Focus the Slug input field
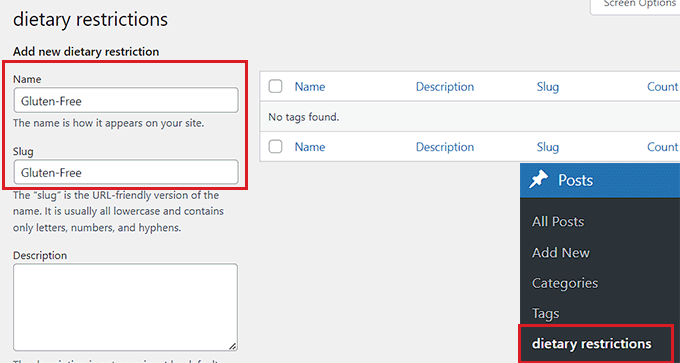Image resolution: width=680 pixels, height=363 pixels. (126, 172)
